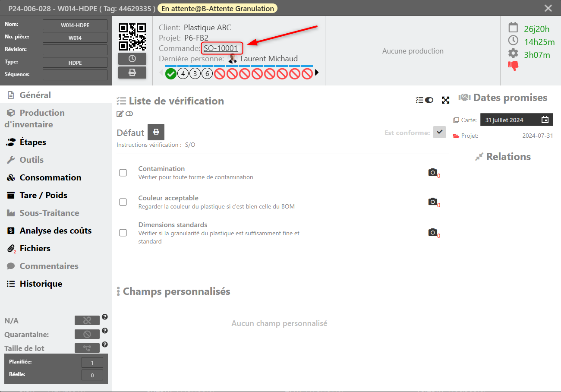Click the QR code image
The height and width of the screenshot is (392, 561).
132,37
